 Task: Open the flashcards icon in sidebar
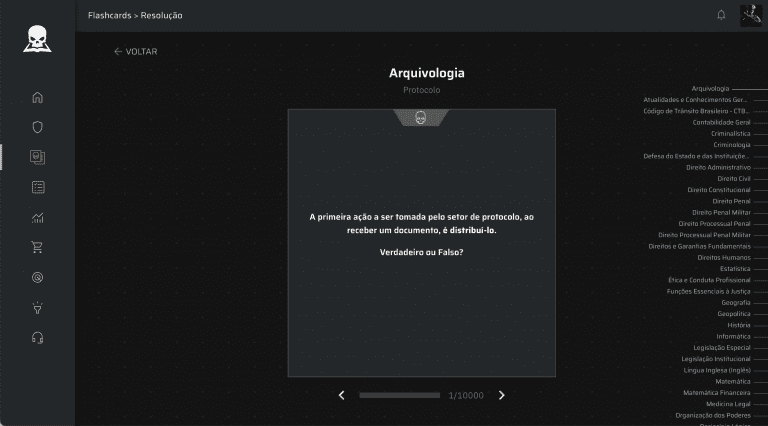pyautogui.click(x=38, y=157)
